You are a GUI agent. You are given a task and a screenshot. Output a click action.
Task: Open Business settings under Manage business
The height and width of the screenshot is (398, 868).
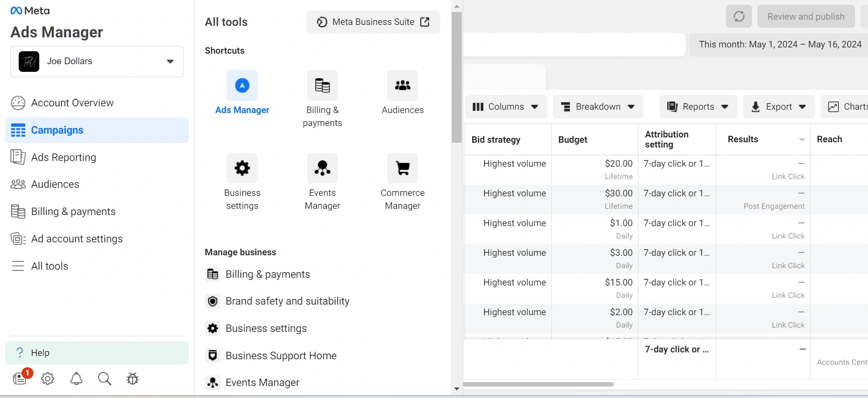(257, 329)
